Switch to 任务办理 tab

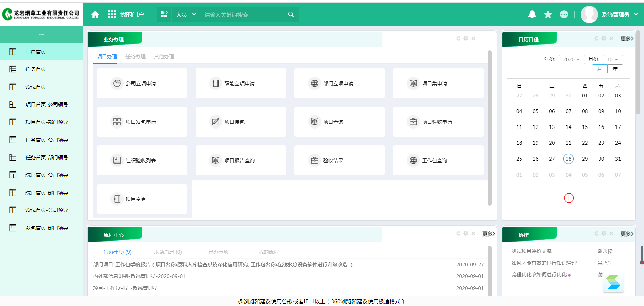pyautogui.click(x=135, y=56)
